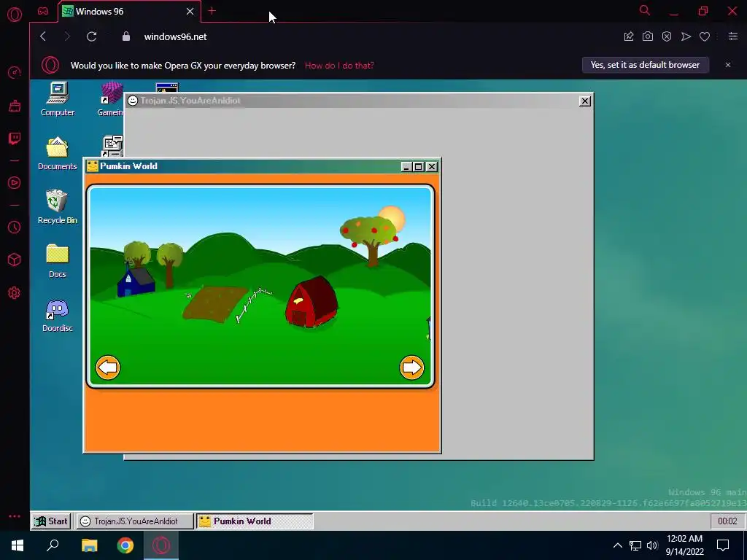This screenshot has width=747, height=560.
Task: Click the blue house in Pumkin World
Action: coord(136,282)
